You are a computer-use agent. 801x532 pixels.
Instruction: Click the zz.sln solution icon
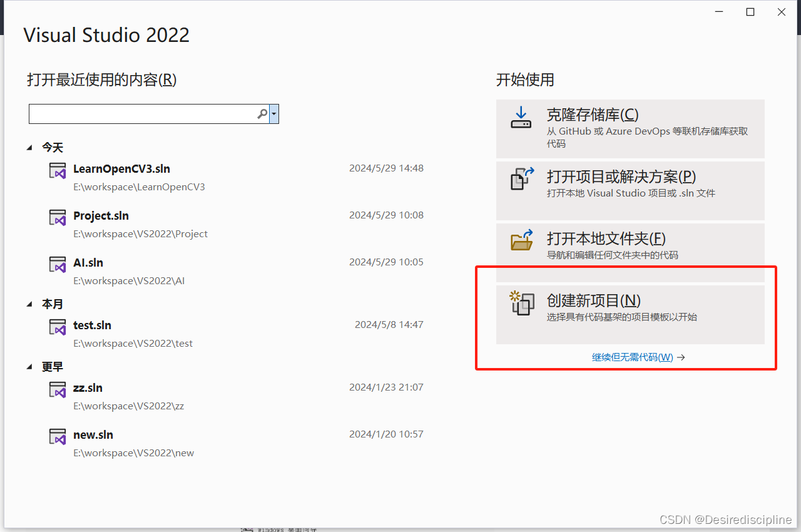point(58,390)
